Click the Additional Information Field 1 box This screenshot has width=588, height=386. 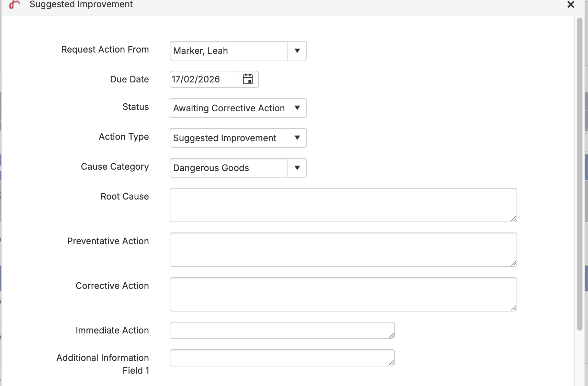282,358
